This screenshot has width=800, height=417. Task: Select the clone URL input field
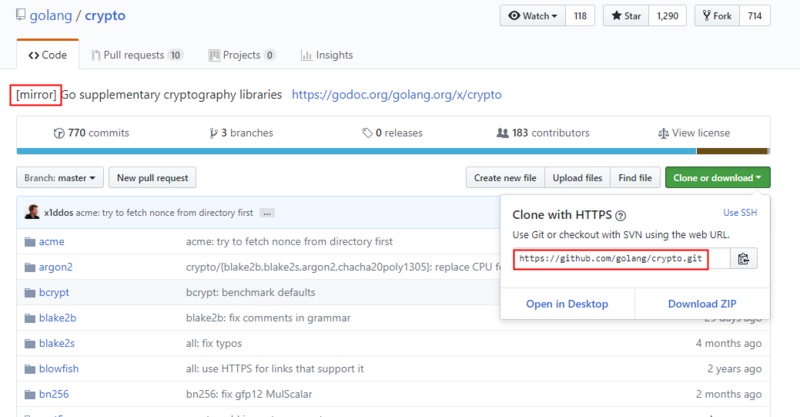coord(621,259)
